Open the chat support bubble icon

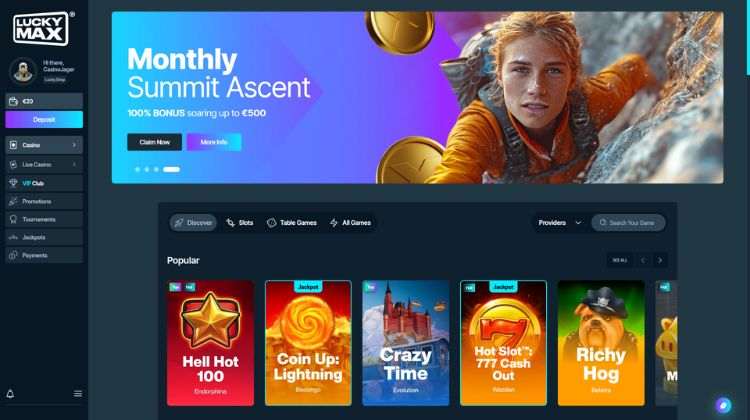coord(723,405)
